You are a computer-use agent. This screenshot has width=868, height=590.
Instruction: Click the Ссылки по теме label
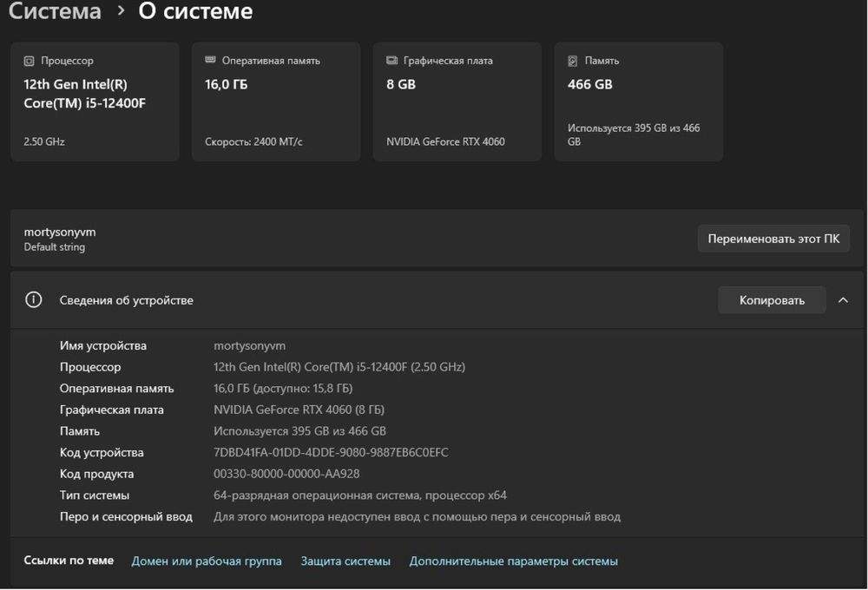coord(69,560)
